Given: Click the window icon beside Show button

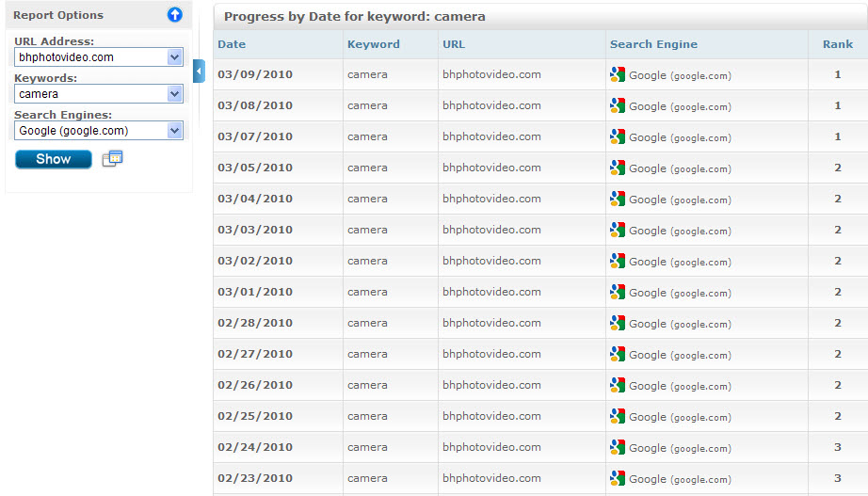Looking at the screenshot, I should tap(112, 158).
